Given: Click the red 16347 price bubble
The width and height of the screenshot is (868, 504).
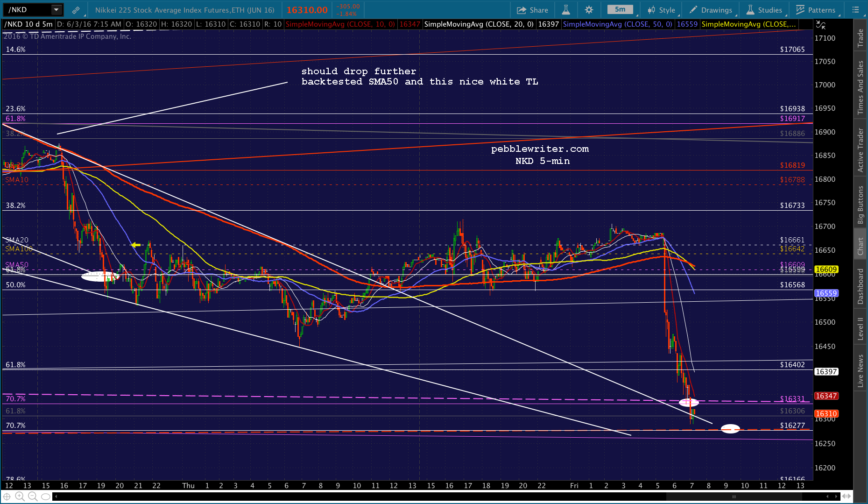Looking at the screenshot, I should tap(826, 396).
